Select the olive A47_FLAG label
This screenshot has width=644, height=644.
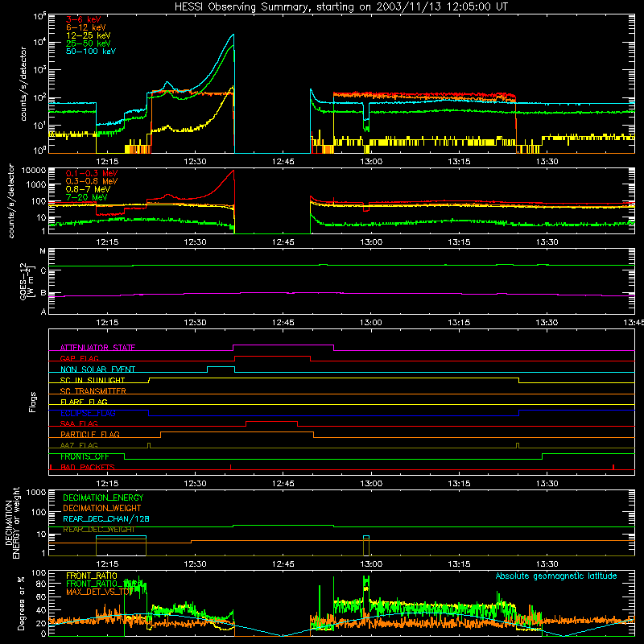[x=79, y=446]
